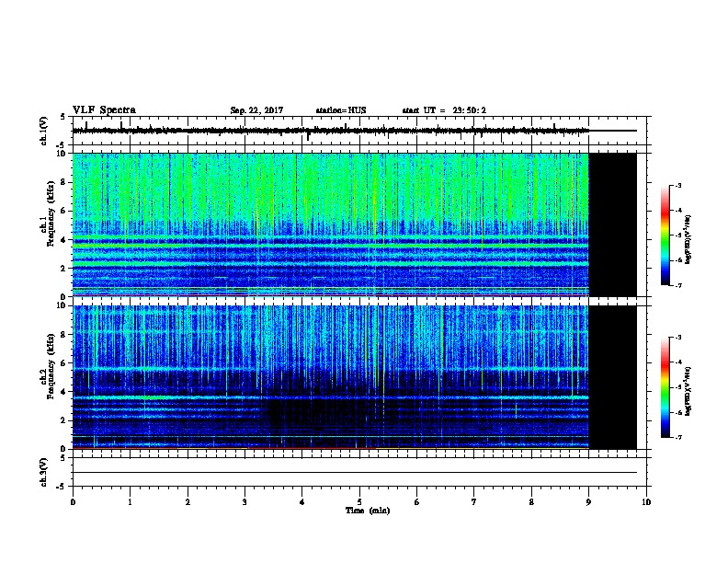Click the "ch.3(V)" waveform axis label
Viewport: 728px width, 563px height.
click(43, 472)
